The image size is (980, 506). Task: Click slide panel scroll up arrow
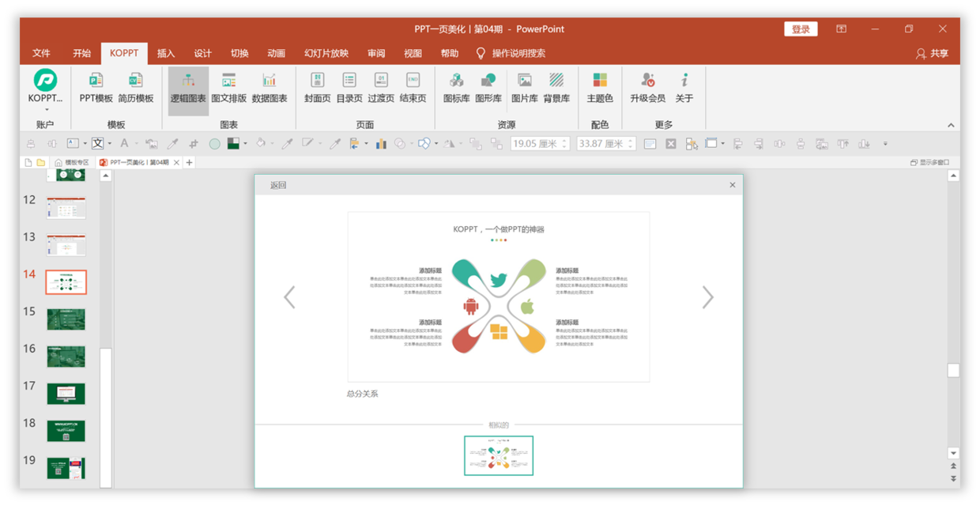[x=105, y=176]
